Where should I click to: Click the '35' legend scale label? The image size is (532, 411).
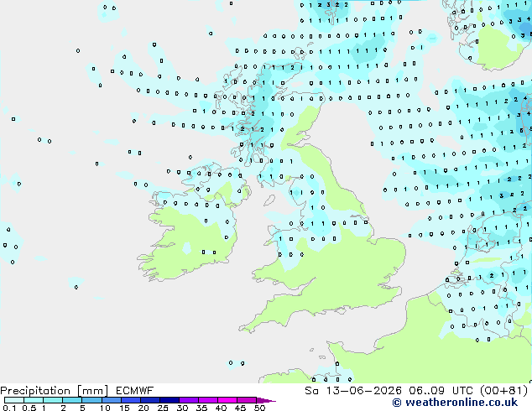[x=201, y=408]
